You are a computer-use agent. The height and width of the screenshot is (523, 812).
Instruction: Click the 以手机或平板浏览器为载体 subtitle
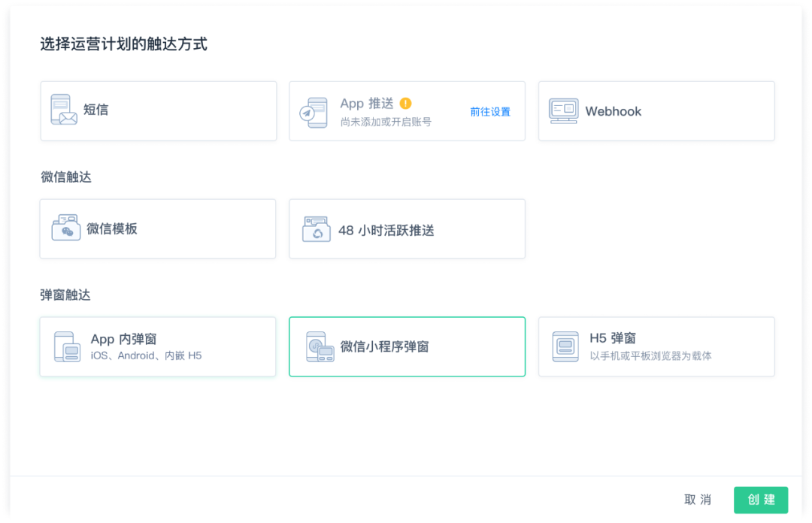pos(650,355)
